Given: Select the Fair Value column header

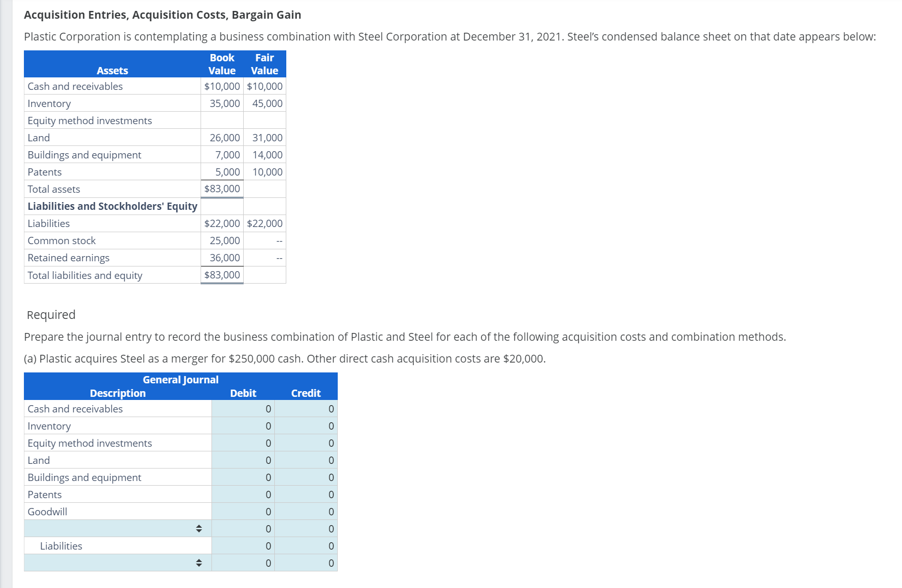Looking at the screenshot, I should pyautogui.click(x=264, y=64).
